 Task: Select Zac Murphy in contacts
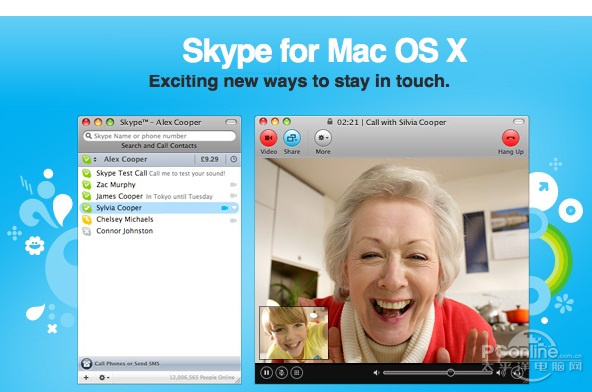(159, 185)
